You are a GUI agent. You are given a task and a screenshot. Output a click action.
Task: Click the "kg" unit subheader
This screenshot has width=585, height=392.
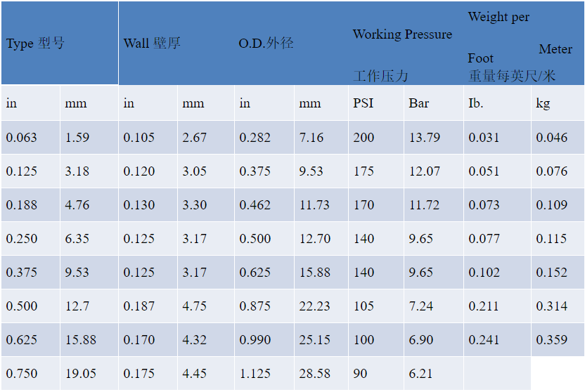(543, 103)
